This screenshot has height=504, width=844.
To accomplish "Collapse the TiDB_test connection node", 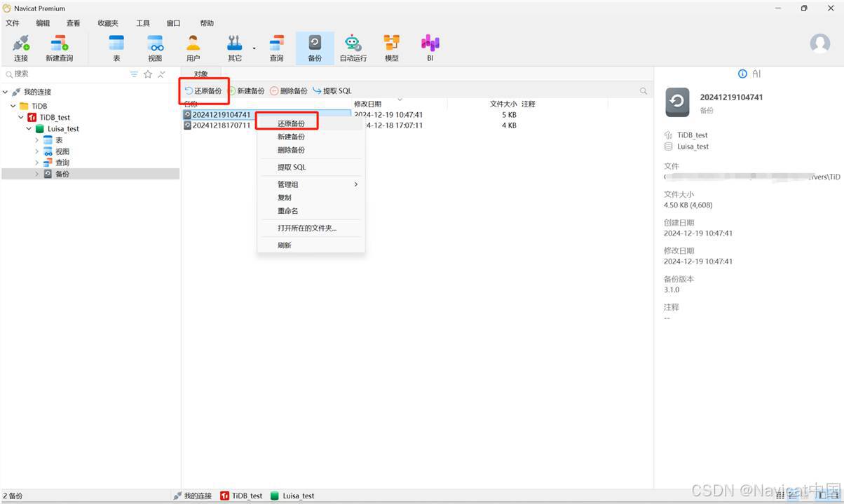I will [21, 117].
